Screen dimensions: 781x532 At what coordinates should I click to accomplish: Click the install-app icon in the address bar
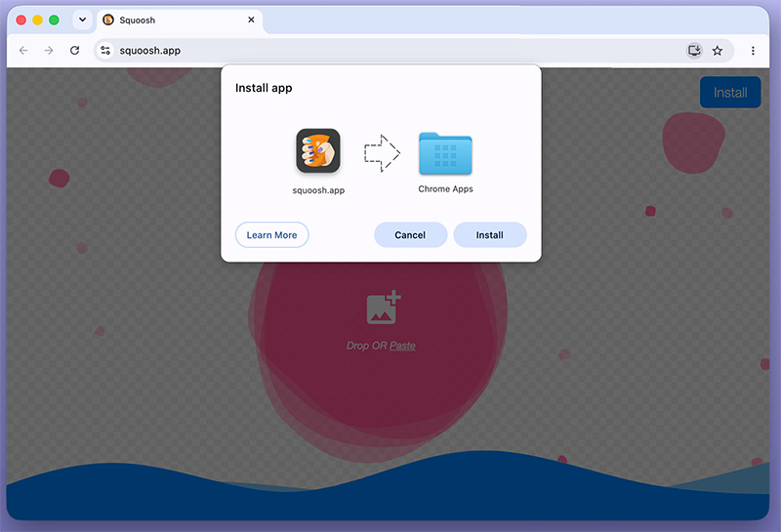click(694, 51)
